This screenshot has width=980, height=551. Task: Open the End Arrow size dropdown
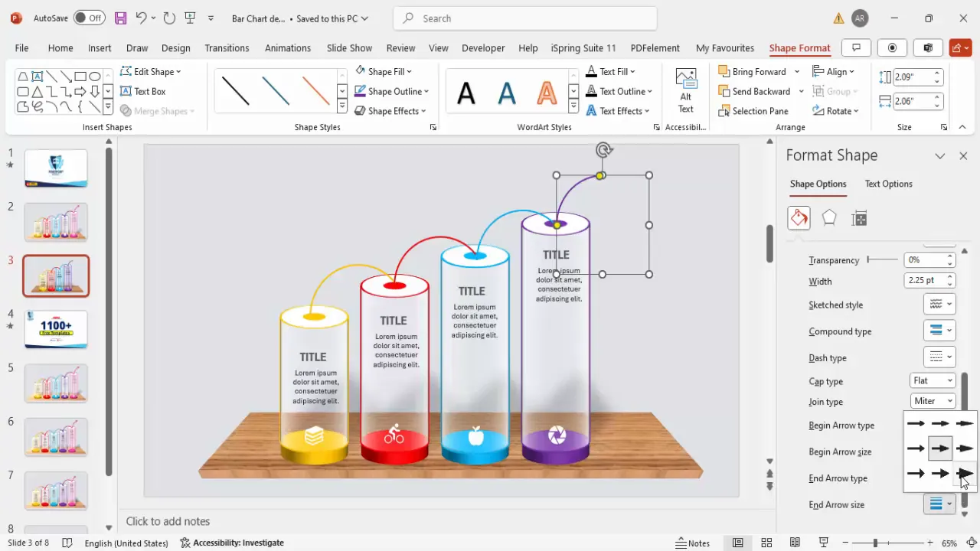939,504
